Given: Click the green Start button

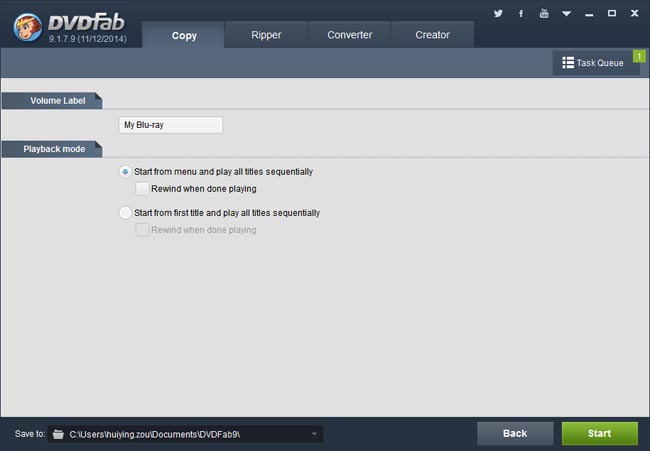Looking at the screenshot, I should pyautogui.click(x=599, y=433).
